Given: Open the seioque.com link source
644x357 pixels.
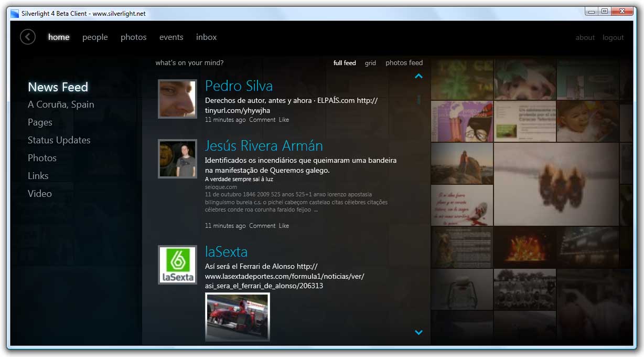Looking at the screenshot, I should (x=221, y=187).
